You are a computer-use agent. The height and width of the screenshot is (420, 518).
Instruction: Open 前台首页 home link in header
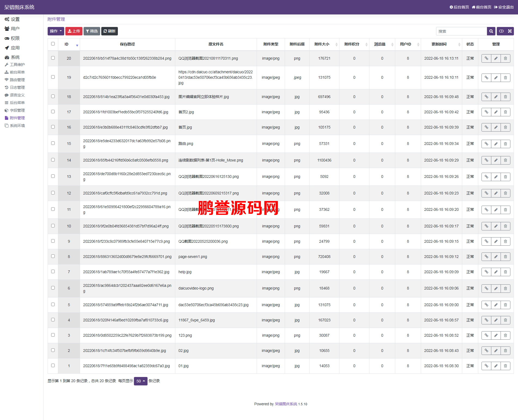482,7
